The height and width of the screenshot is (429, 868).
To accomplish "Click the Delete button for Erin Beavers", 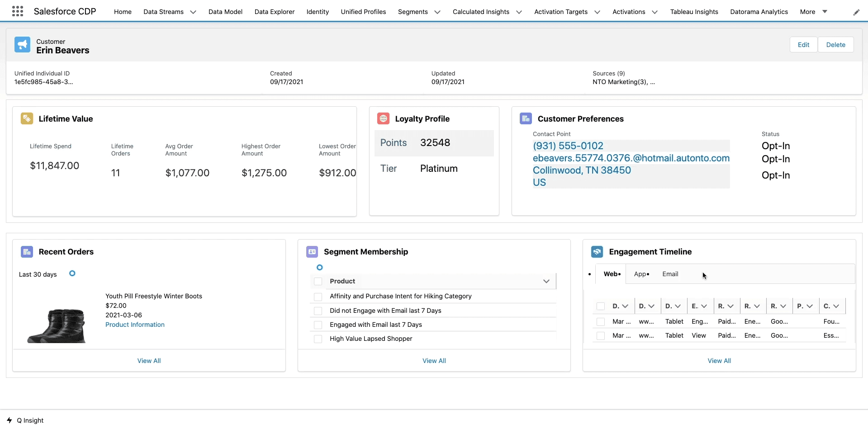I will click(835, 44).
